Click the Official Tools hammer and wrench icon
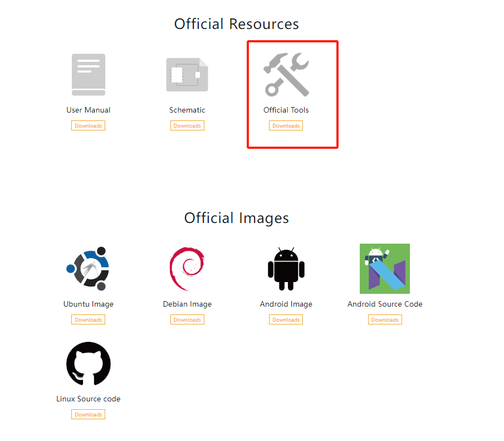Screen dimensions: 504x441 [x=286, y=75]
